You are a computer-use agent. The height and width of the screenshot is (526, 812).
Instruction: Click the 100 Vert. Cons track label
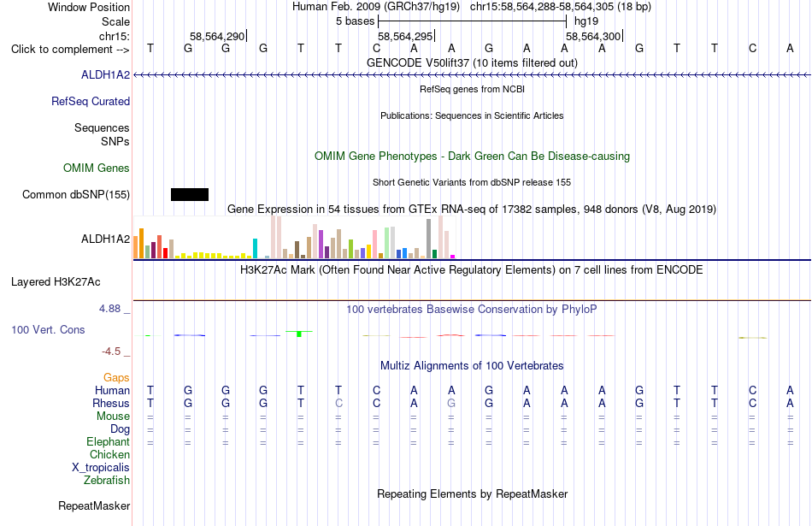pyautogui.click(x=48, y=329)
